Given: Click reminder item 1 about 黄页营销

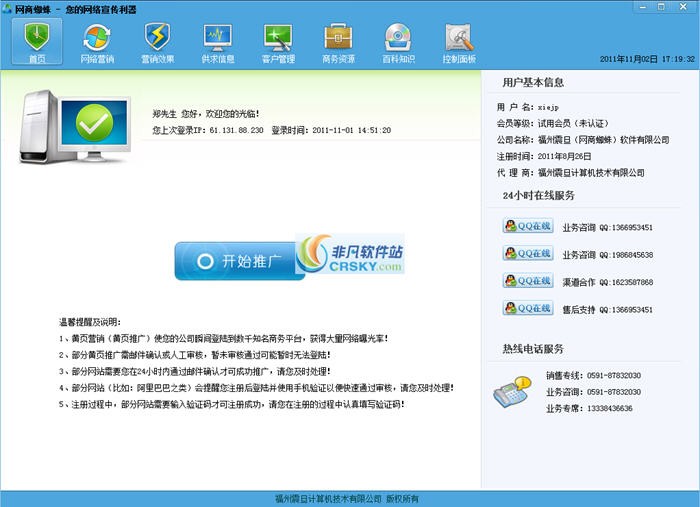Looking at the screenshot, I should [x=223, y=339].
